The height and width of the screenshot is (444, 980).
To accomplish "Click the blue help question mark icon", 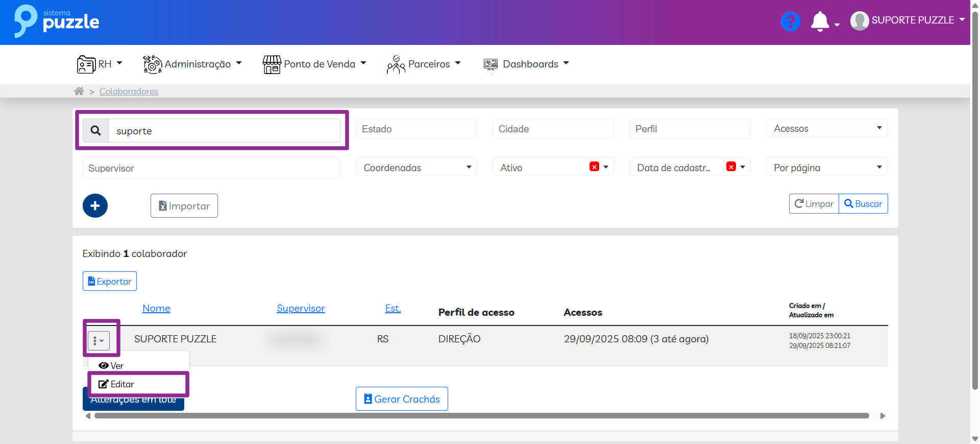I will (x=790, y=21).
